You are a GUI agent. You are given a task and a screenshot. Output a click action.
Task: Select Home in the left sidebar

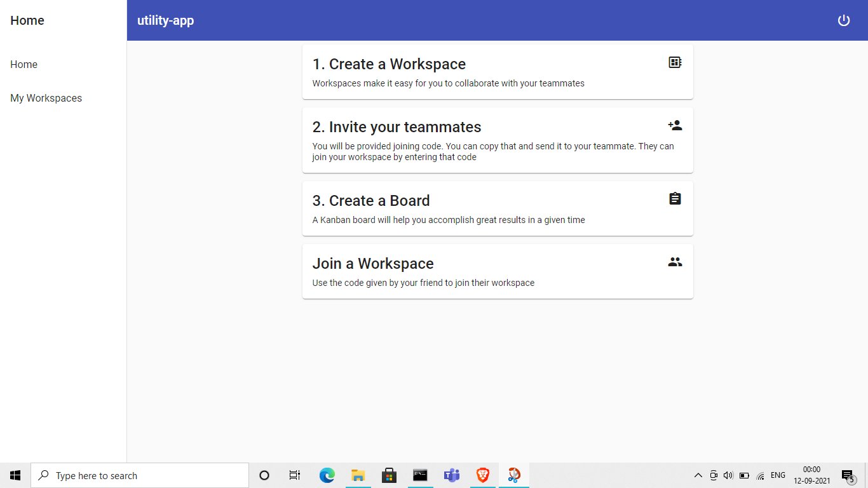pyautogui.click(x=24, y=64)
